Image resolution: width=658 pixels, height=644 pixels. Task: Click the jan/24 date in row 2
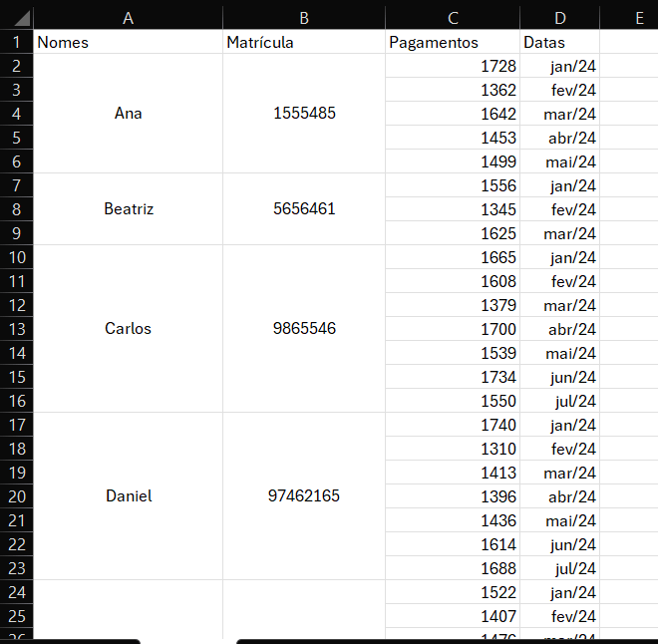[x=560, y=66]
